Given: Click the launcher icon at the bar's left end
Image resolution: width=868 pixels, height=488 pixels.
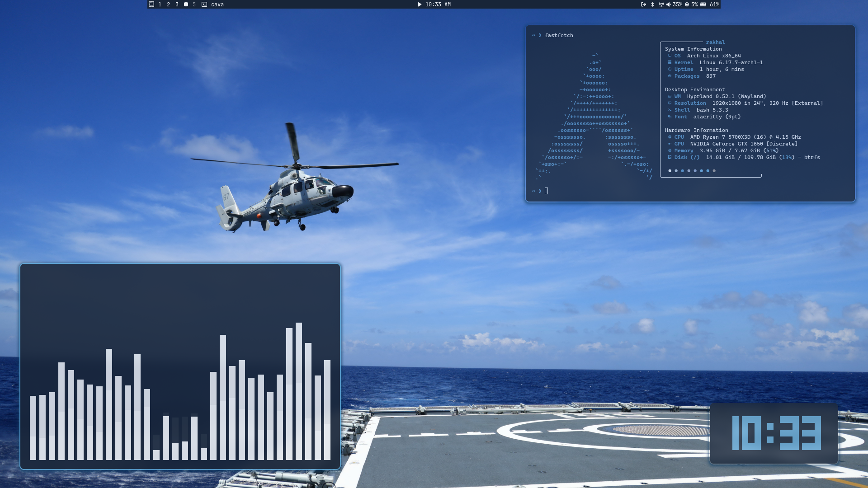Looking at the screenshot, I should 151,4.
